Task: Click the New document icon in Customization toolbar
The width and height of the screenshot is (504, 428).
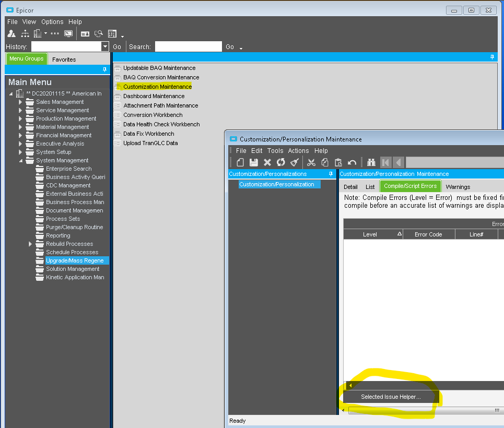Action: point(240,163)
